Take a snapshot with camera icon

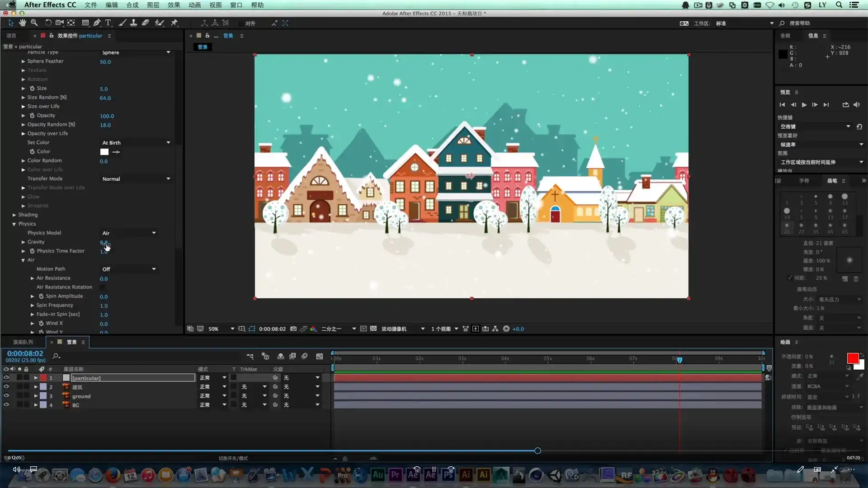point(293,329)
